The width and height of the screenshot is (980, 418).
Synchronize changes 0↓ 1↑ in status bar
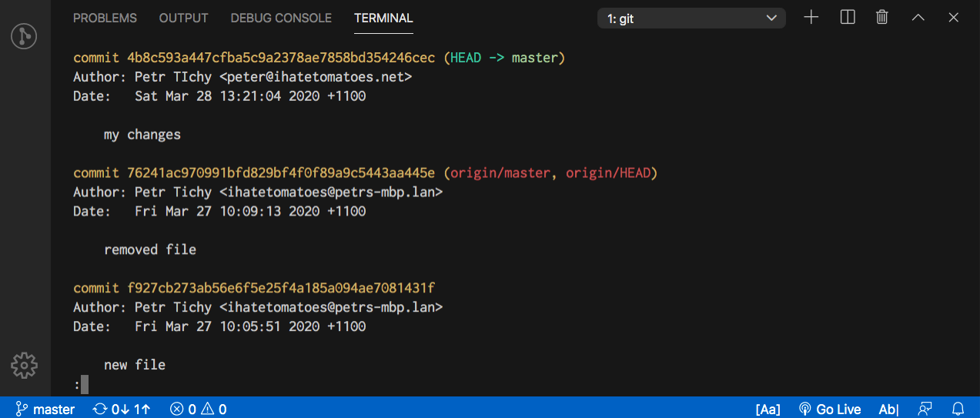click(122, 409)
